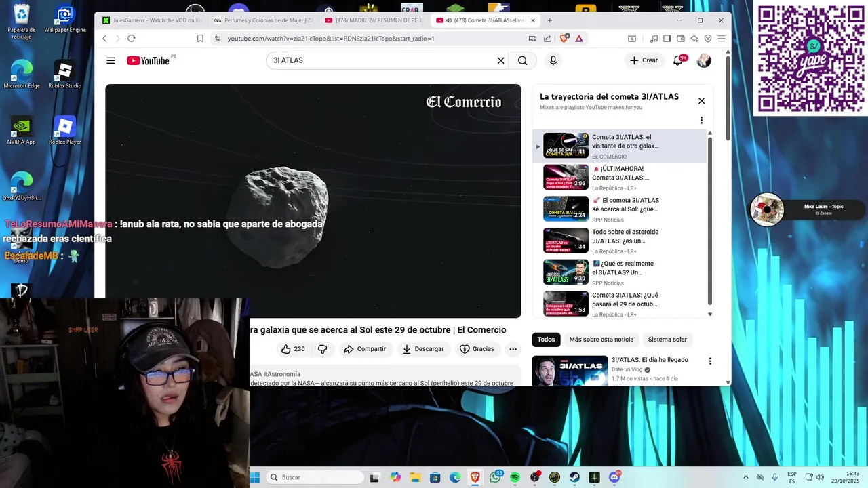Select the Todos filter chip
Image resolution: width=868 pixels, height=488 pixels.
coord(546,340)
